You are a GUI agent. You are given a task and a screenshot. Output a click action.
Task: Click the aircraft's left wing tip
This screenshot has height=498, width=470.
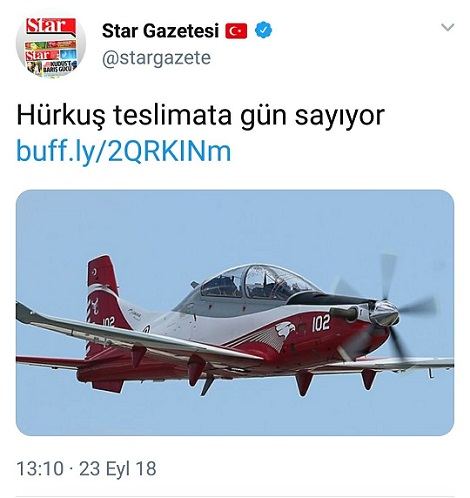(x=24, y=313)
